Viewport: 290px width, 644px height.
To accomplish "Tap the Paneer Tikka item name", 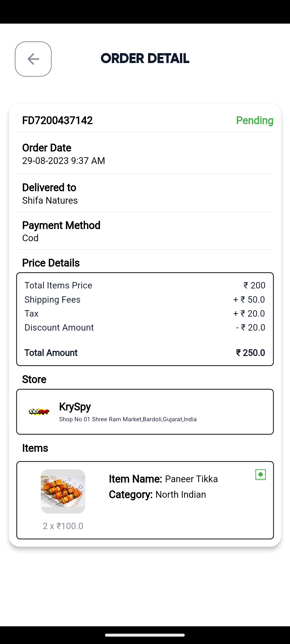I will [191, 479].
